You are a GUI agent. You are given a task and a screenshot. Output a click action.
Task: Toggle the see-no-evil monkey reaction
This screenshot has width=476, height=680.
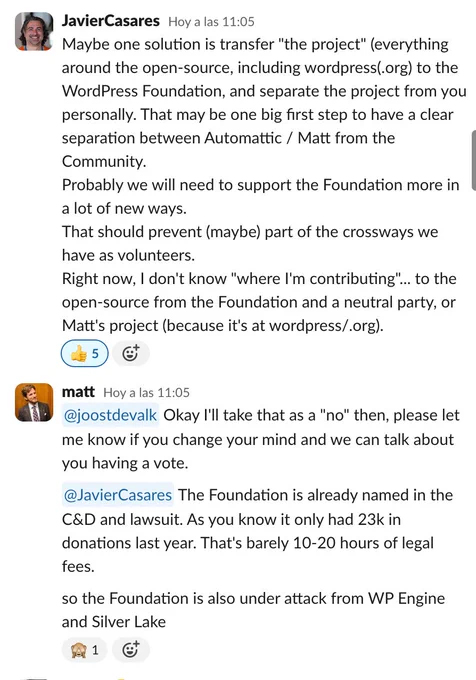[x=85, y=650]
